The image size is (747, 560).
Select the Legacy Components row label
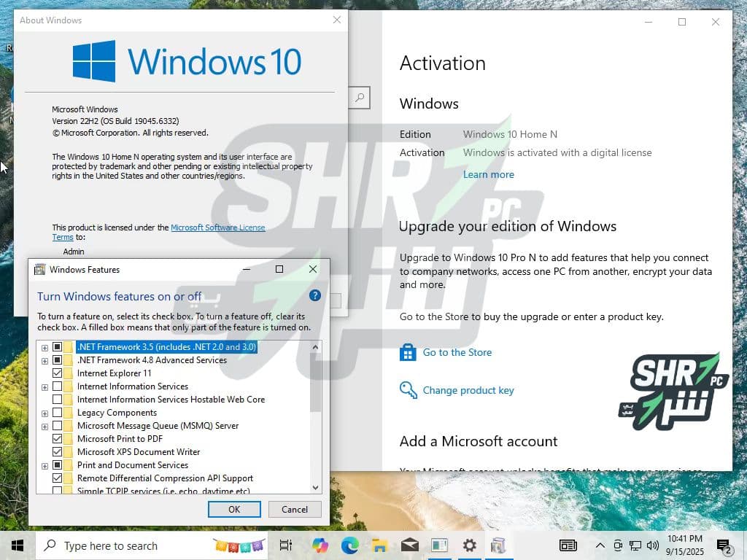117,413
